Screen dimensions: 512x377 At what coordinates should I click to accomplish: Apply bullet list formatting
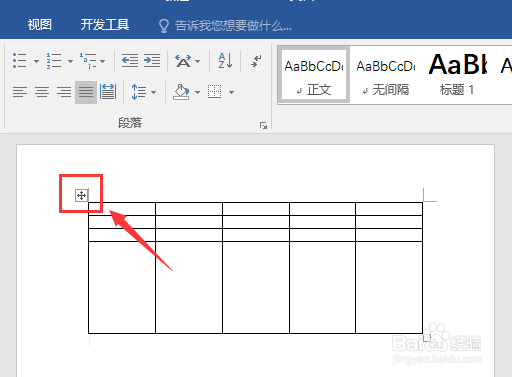pos(19,61)
